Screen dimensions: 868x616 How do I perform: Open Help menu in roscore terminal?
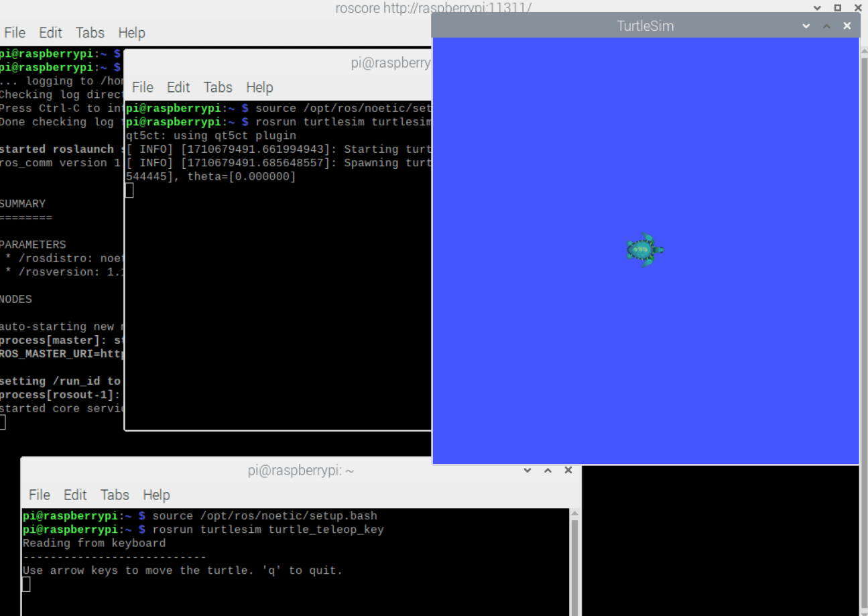[131, 33]
